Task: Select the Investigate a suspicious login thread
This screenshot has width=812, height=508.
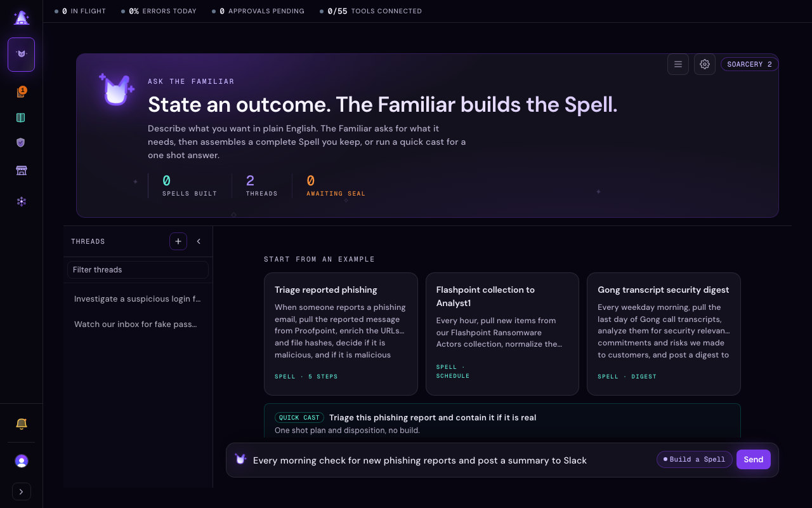Action: [x=138, y=298]
